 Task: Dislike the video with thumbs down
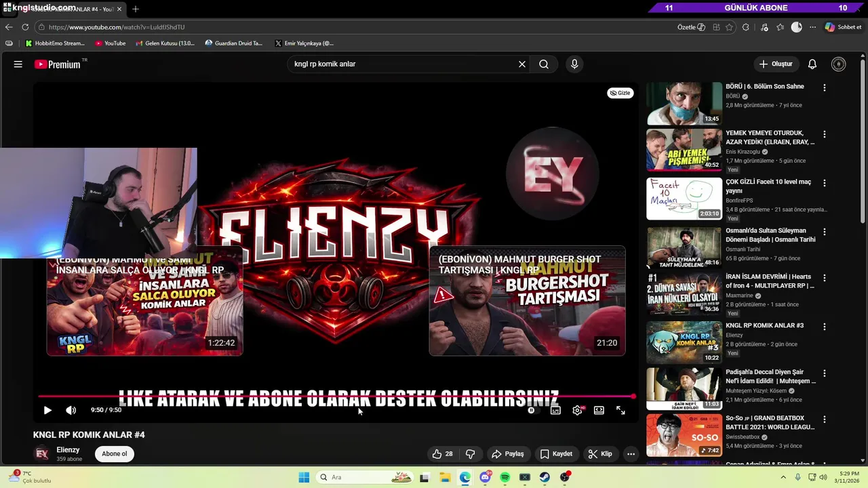470,454
